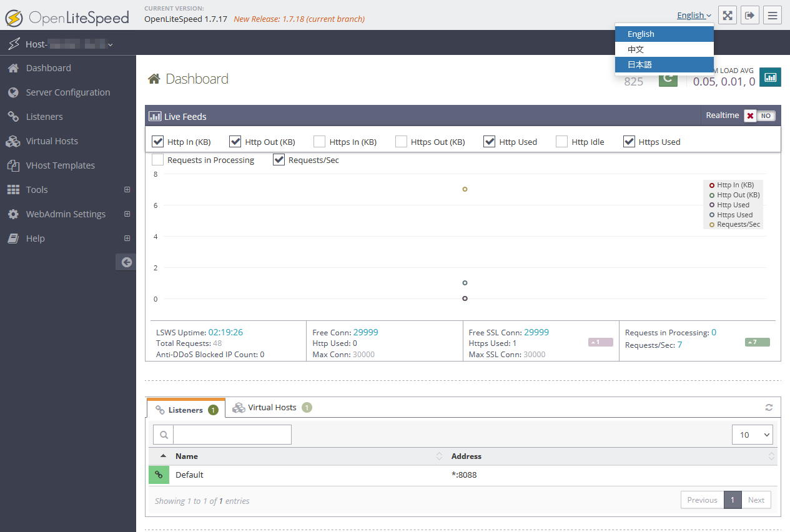Refresh the Listeners panel with reload icon

point(769,408)
